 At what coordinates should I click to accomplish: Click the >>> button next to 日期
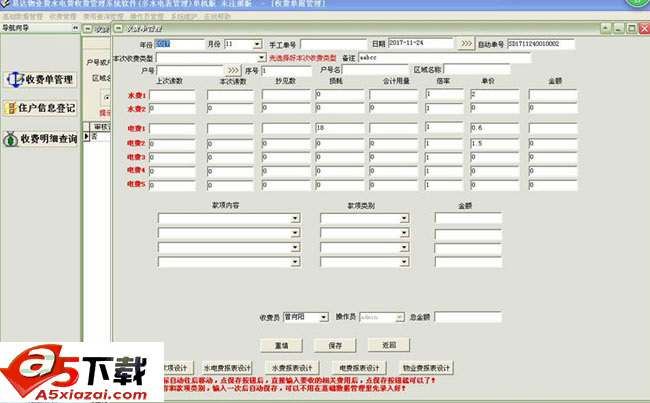[466, 44]
